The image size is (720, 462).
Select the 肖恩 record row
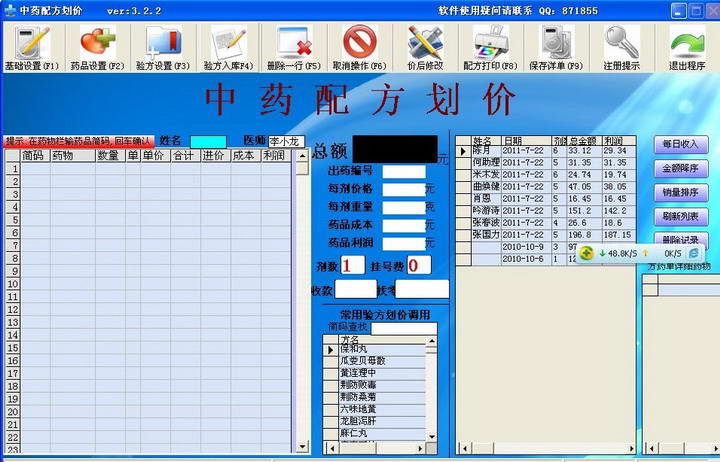click(546, 198)
